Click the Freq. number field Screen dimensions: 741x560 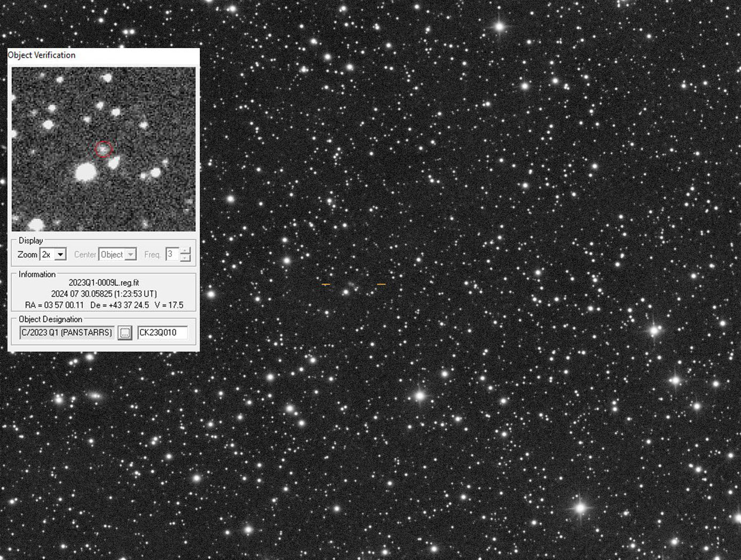[x=172, y=254]
